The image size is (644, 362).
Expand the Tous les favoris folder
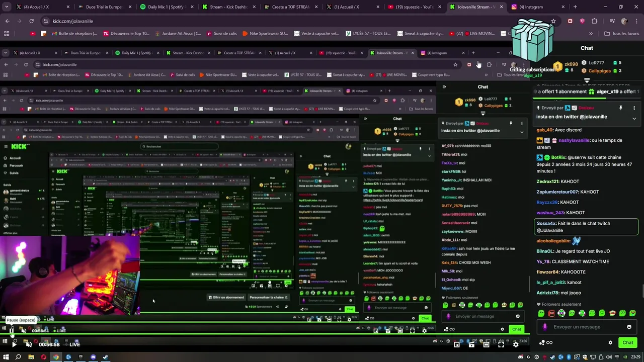[621, 34]
